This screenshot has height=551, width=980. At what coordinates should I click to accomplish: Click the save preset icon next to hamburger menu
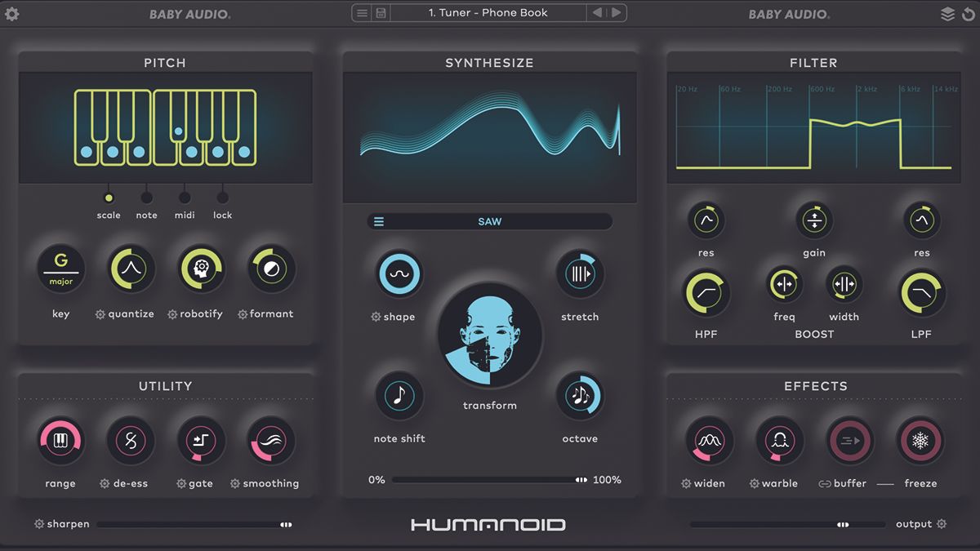379,12
